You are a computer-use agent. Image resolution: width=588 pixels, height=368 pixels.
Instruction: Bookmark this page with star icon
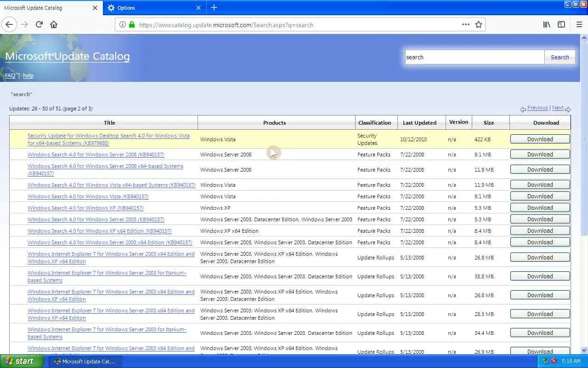479,25
